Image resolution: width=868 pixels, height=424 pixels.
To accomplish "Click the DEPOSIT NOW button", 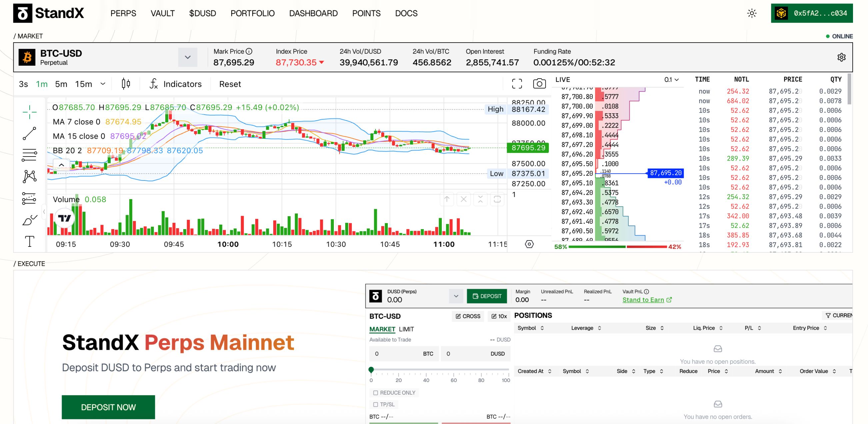I will (108, 407).
